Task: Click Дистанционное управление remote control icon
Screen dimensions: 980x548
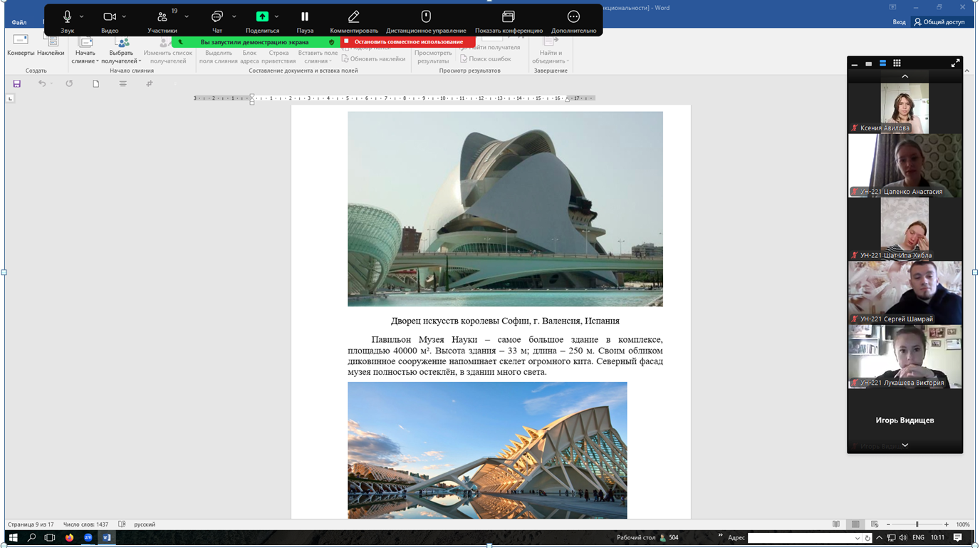Action: click(x=426, y=16)
